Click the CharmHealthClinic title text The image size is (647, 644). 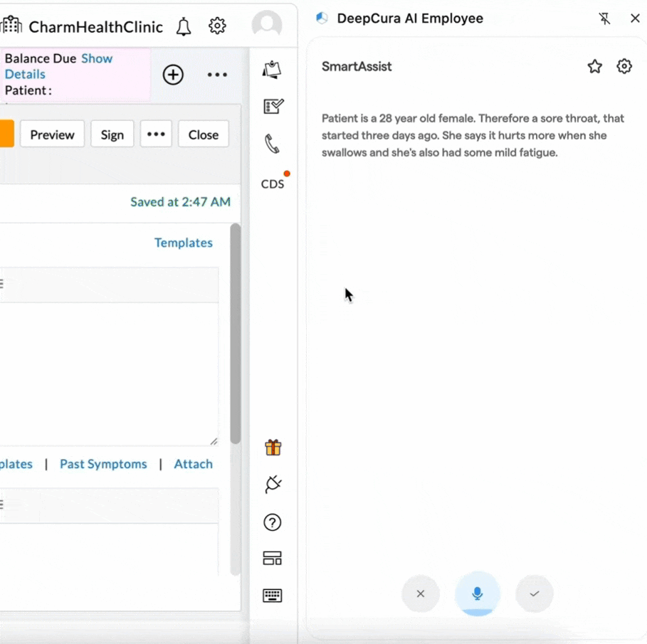[x=95, y=27]
